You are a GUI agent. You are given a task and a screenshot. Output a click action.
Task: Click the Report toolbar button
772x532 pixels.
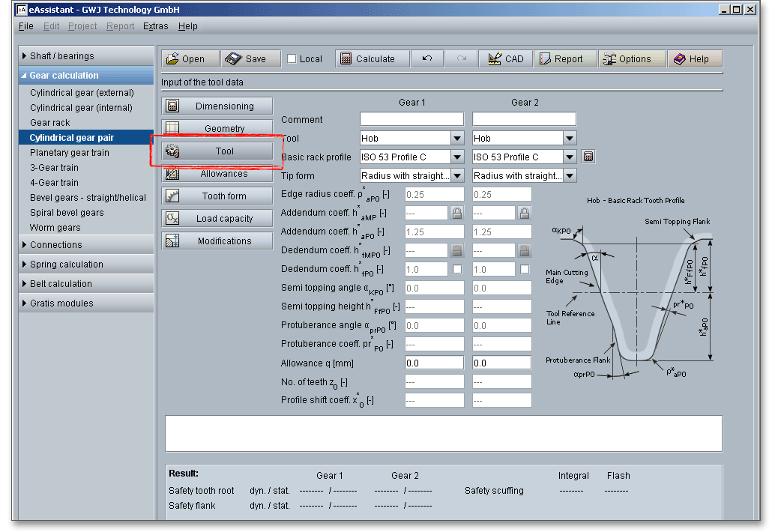click(564, 59)
